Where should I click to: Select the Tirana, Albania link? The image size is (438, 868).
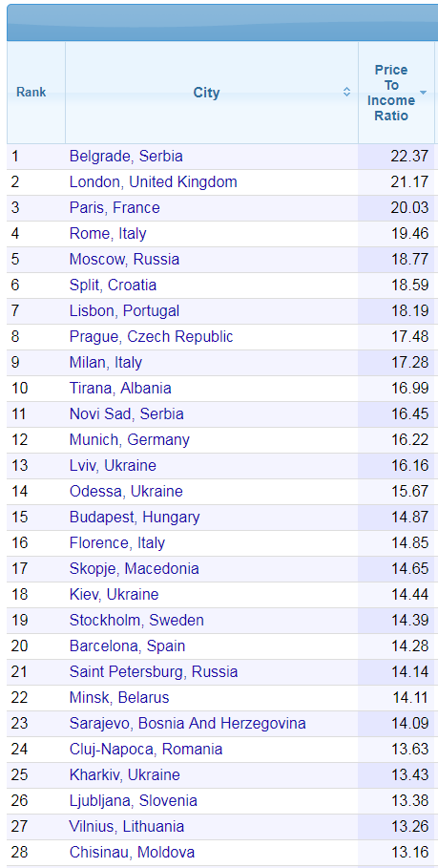[x=120, y=388]
